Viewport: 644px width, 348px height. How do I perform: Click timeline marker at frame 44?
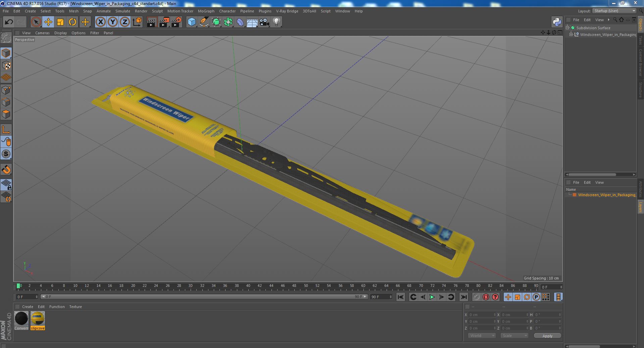point(271,286)
